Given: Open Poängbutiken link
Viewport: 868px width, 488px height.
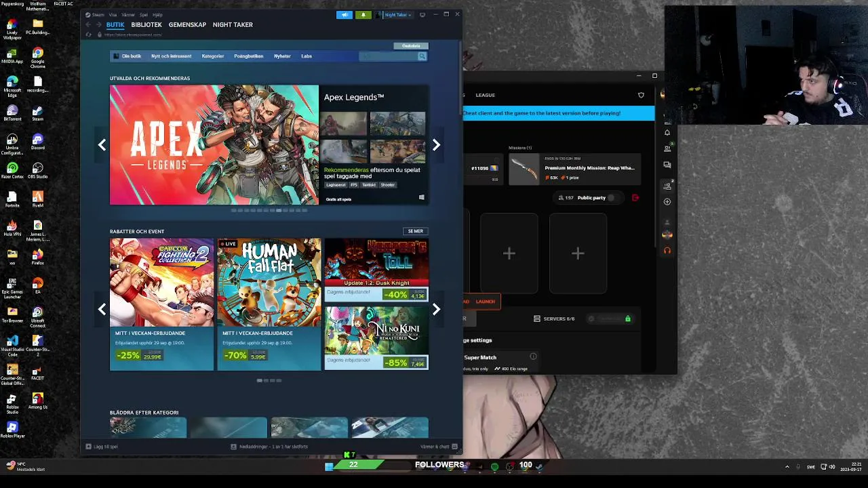Looking at the screenshot, I should tap(248, 56).
